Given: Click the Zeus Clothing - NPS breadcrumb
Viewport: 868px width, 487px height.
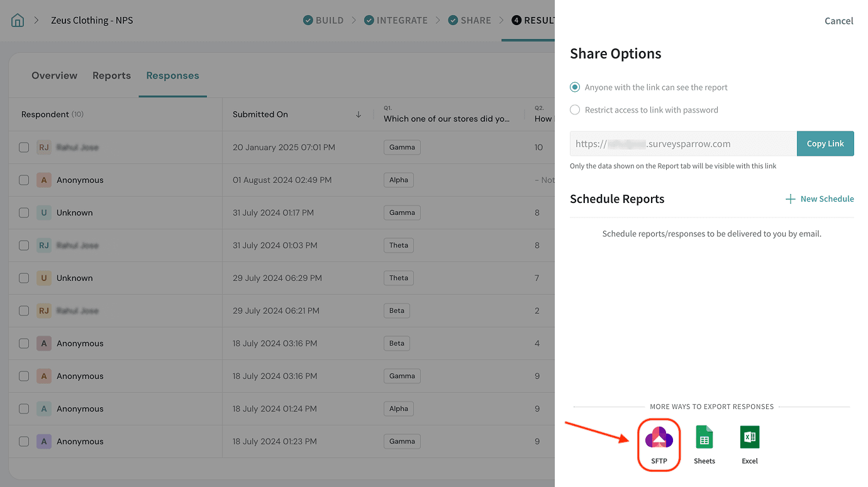Looking at the screenshot, I should [92, 20].
